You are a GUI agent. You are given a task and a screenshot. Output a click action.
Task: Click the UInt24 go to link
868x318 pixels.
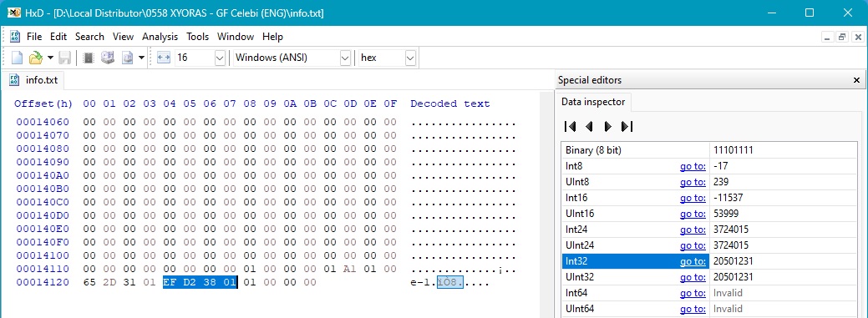pyautogui.click(x=693, y=245)
